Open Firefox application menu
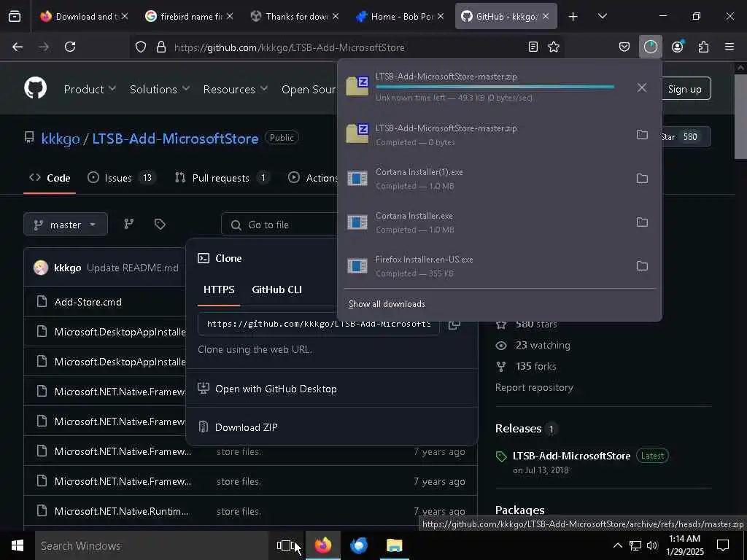This screenshot has height=560, width=747. (x=729, y=47)
